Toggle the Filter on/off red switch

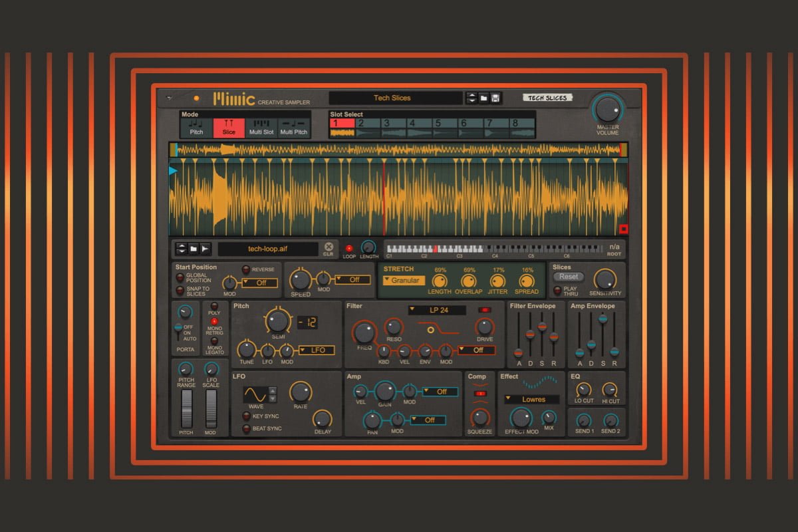(x=484, y=310)
